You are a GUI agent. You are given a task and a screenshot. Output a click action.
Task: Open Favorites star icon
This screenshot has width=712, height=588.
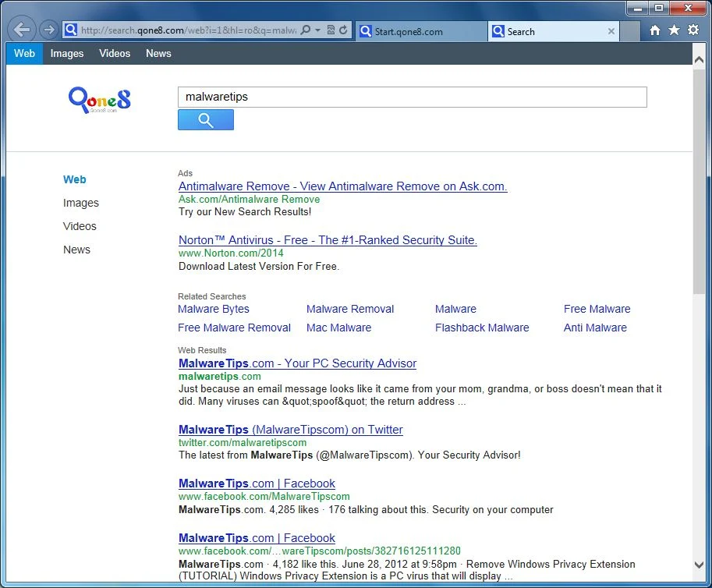coord(675,30)
